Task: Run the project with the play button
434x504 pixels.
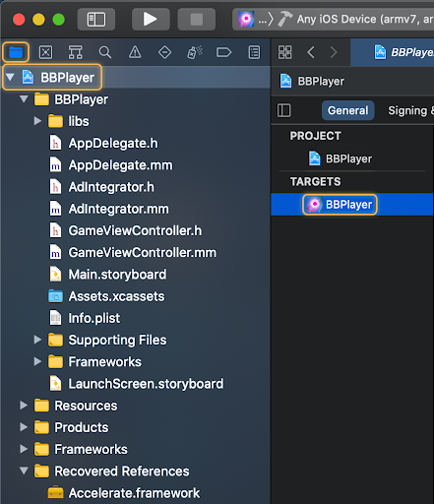Action: point(151,20)
